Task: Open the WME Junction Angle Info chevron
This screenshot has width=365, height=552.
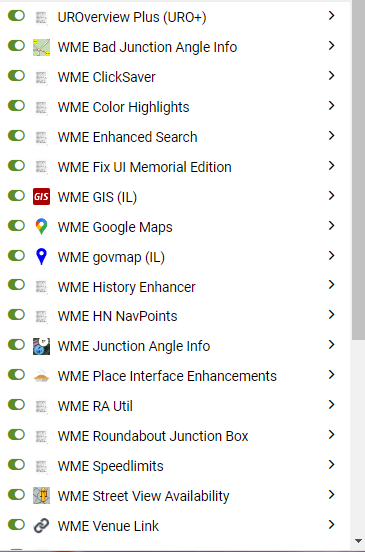Action: (331, 344)
